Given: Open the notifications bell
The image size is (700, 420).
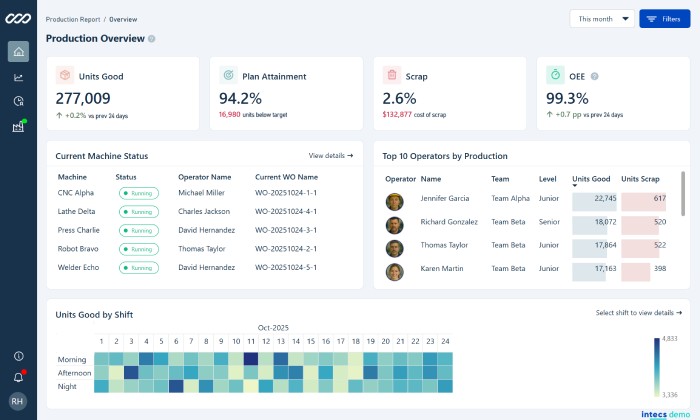Looking at the screenshot, I should (18, 377).
